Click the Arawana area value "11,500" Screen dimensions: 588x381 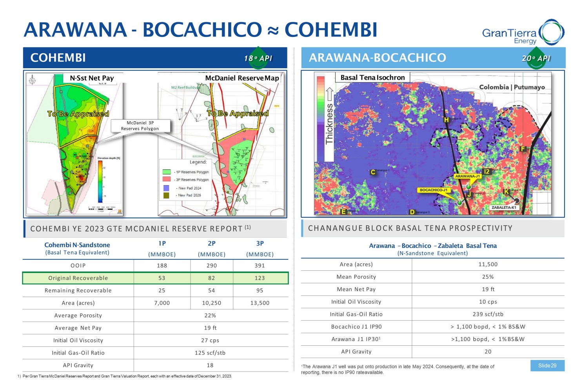[x=488, y=264]
